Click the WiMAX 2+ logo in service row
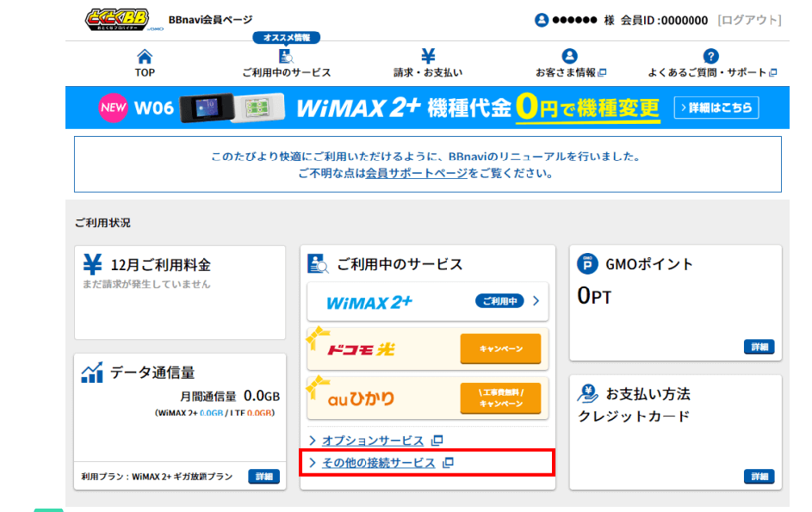Viewport: 812px width, 512px height. pyautogui.click(x=369, y=302)
